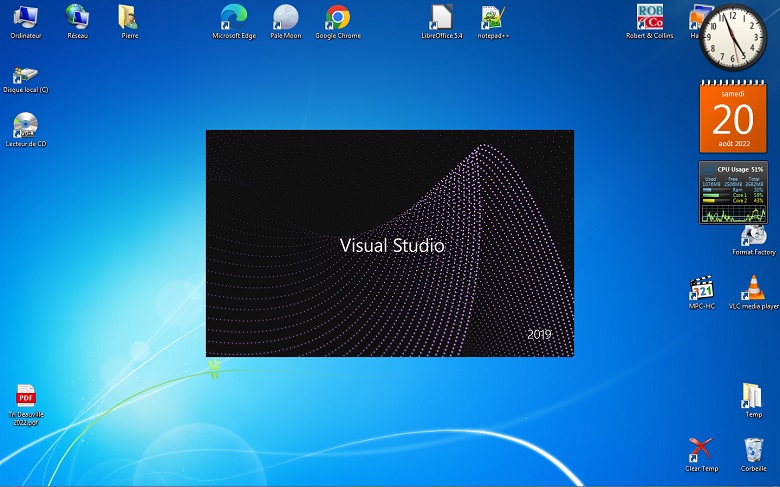Launch the Pale Moon browser
The image size is (780, 487).
[x=286, y=21]
